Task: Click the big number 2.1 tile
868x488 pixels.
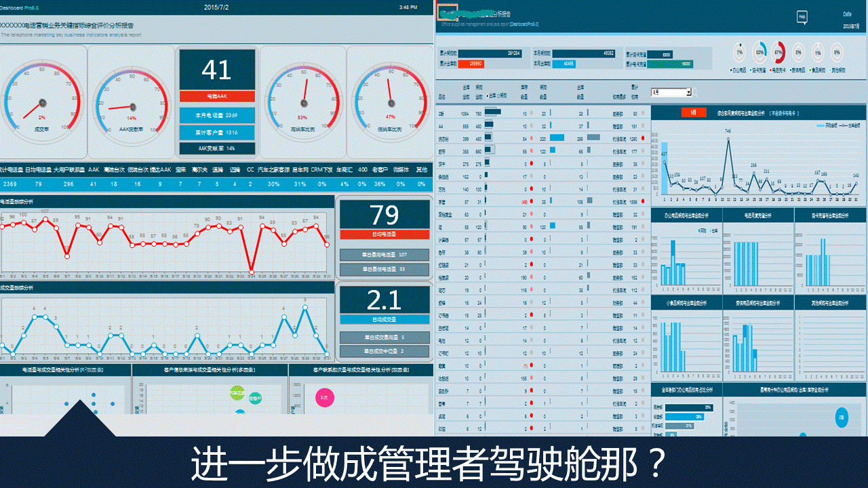Action: (384, 300)
